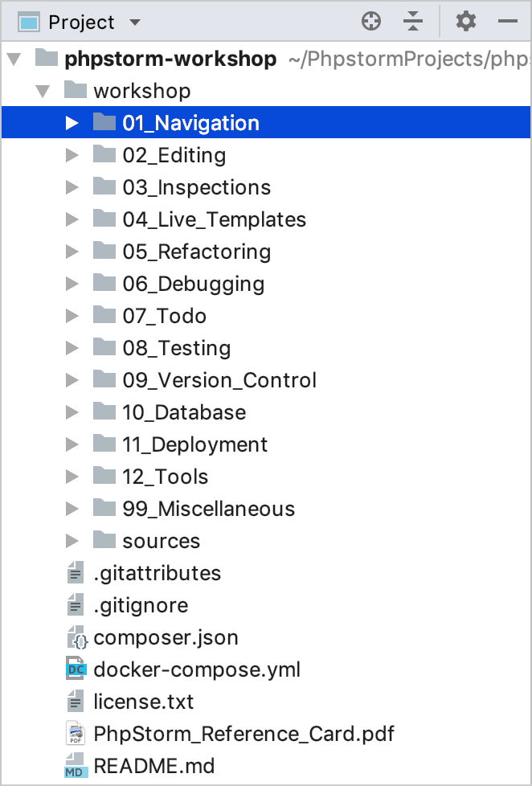Screen dimensions: 532x786
Task: Click the composer.json JSON file icon
Action: click(x=77, y=637)
